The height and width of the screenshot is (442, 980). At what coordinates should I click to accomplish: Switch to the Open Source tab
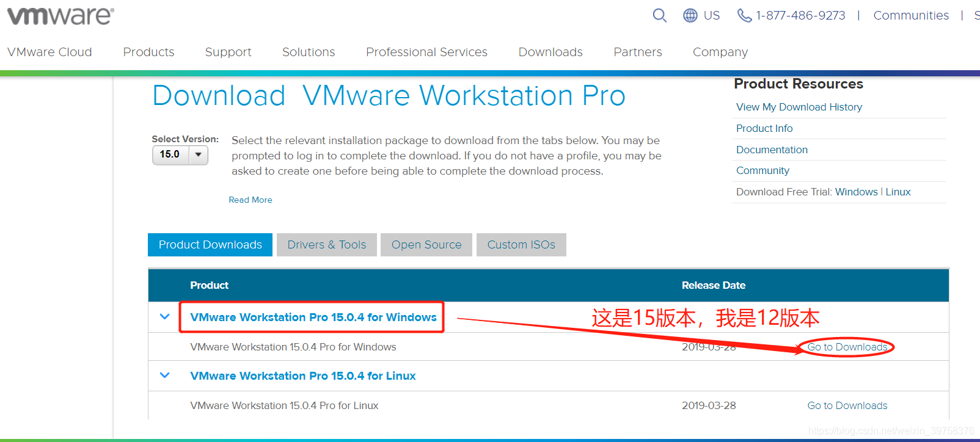point(426,245)
